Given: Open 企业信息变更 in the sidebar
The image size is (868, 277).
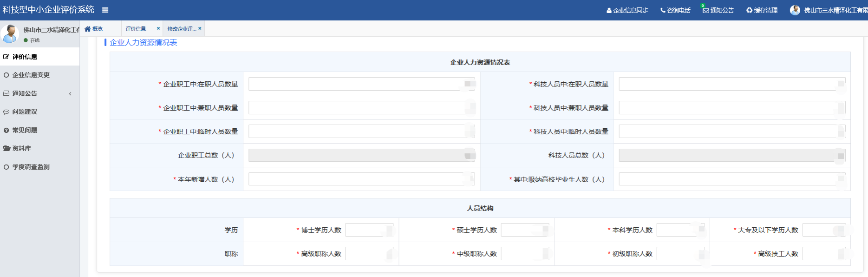Looking at the screenshot, I should click(31, 75).
